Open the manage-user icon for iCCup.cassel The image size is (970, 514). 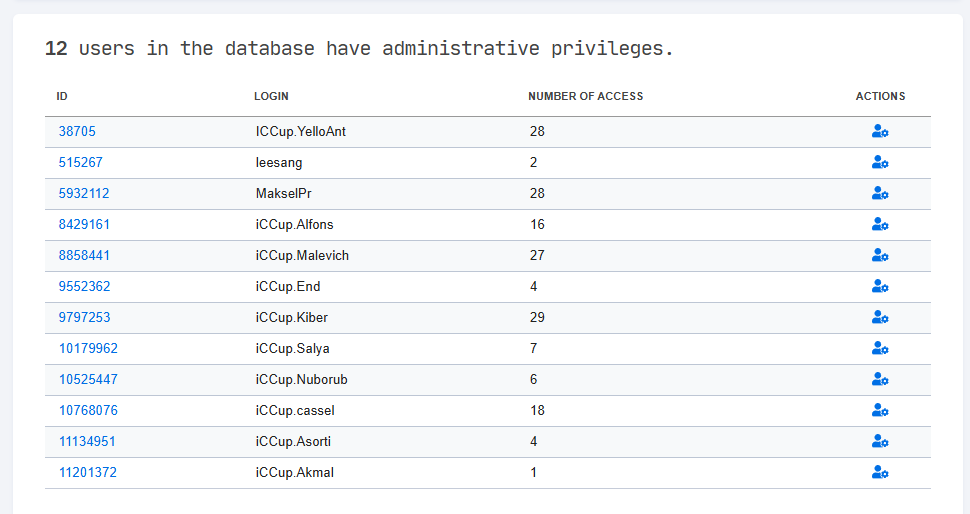pyautogui.click(x=880, y=410)
